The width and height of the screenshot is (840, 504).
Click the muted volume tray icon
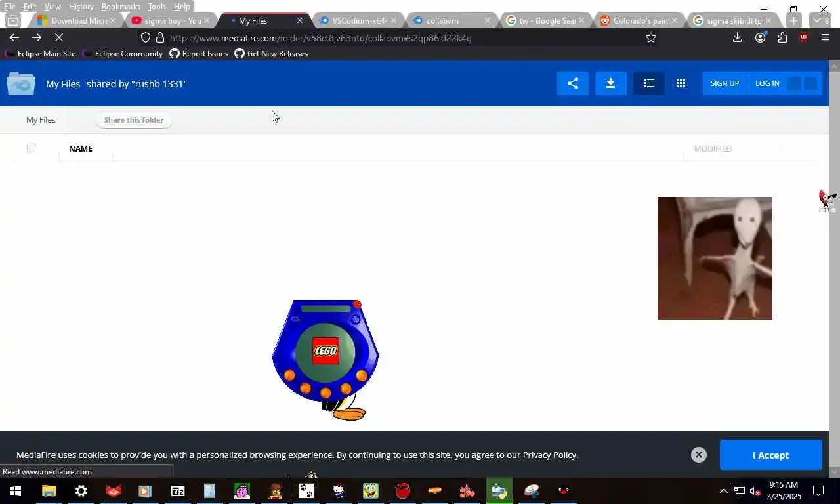[x=755, y=491]
